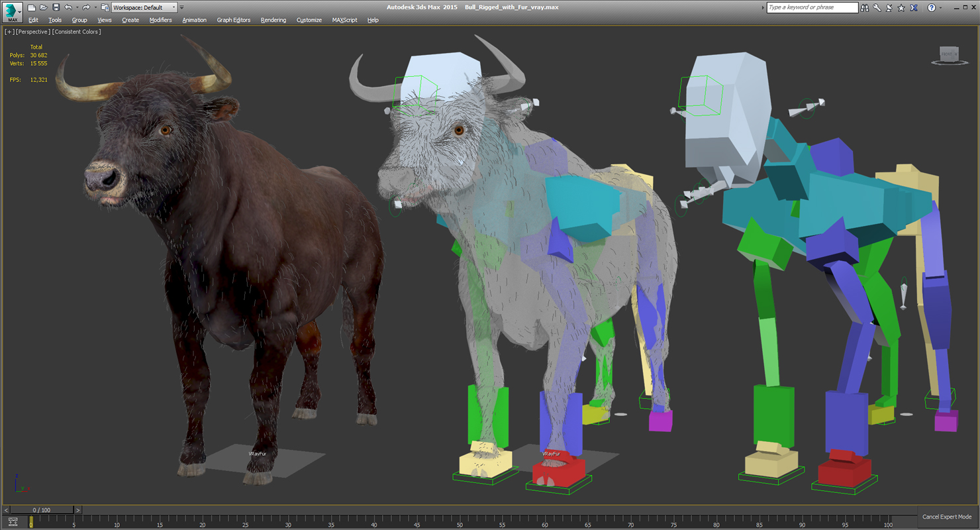Open the Views menu
Viewport: 980px width, 530px height.
point(105,20)
